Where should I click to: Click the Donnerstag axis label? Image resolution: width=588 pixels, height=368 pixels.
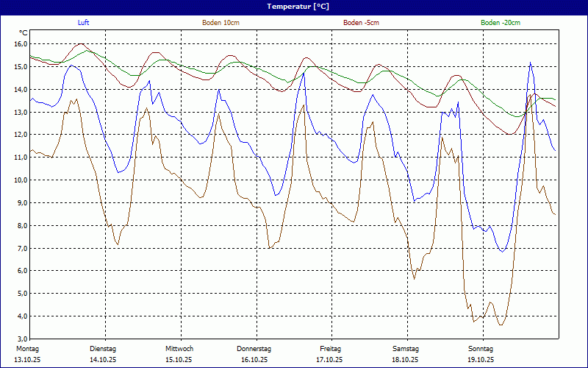coord(254,348)
